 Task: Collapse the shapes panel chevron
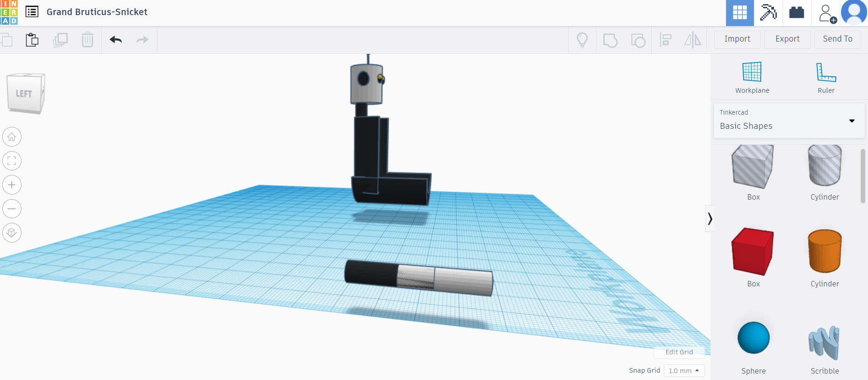tap(710, 219)
